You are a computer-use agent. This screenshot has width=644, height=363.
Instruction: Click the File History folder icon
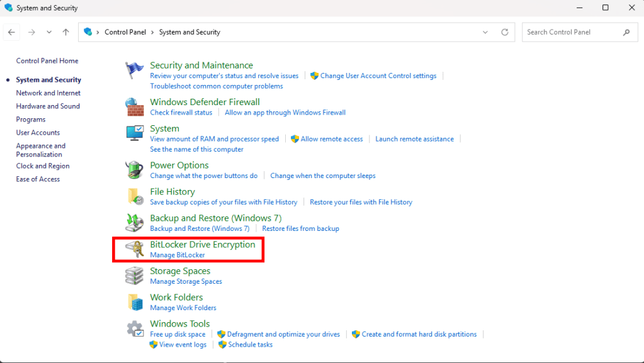tap(135, 196)
